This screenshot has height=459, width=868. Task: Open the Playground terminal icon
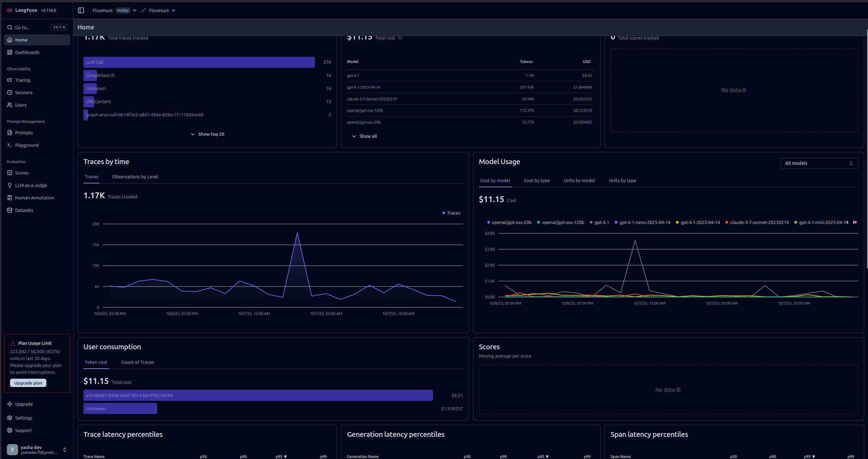pos(10,145)
